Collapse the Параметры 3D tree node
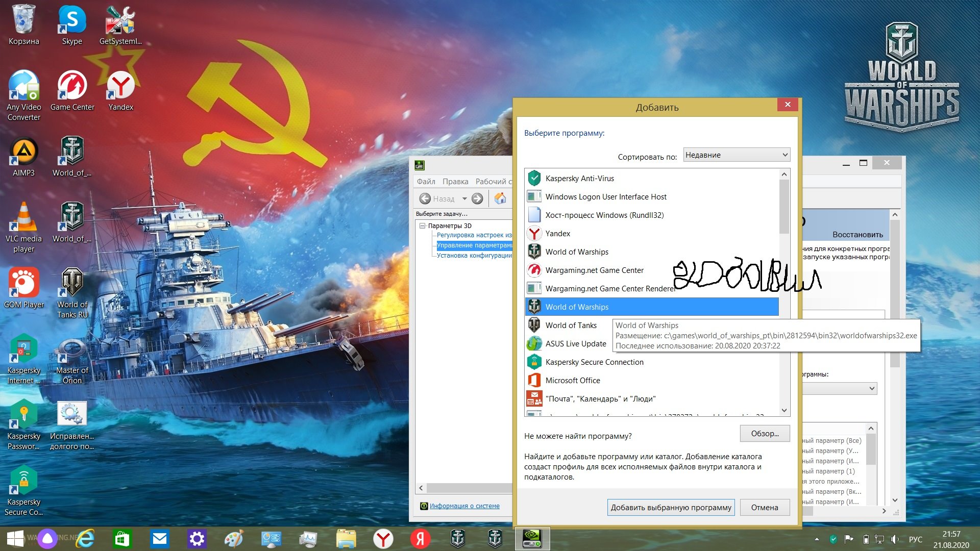This screenshot has width=980, height=551. coord(422,226)
